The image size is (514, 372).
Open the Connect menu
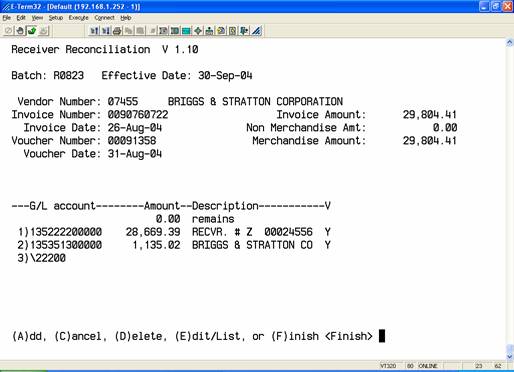point(104,18)
